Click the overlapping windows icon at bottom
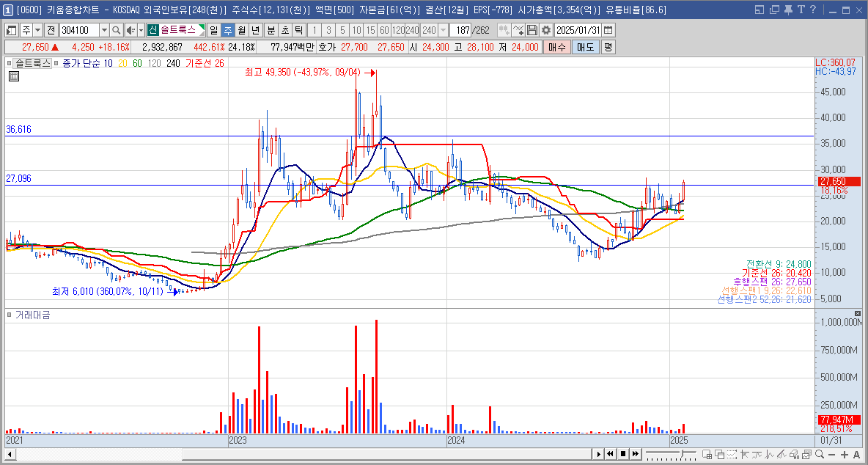Image resolution: width=868 pixels, height=465 pixels. [x=720, y=454]
